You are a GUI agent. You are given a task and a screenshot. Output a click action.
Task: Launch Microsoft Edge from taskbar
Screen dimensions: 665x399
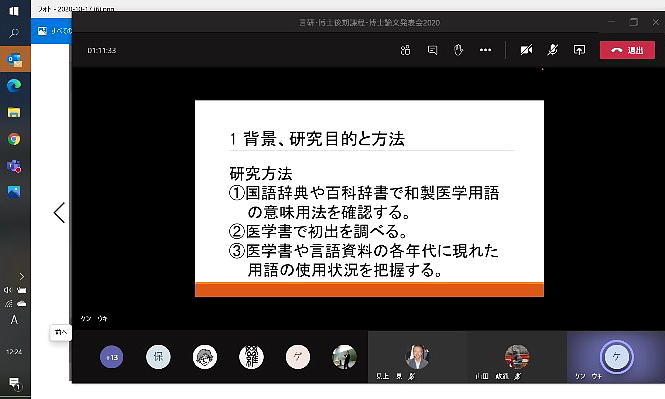pyautogui.click(x=14, y=86)
